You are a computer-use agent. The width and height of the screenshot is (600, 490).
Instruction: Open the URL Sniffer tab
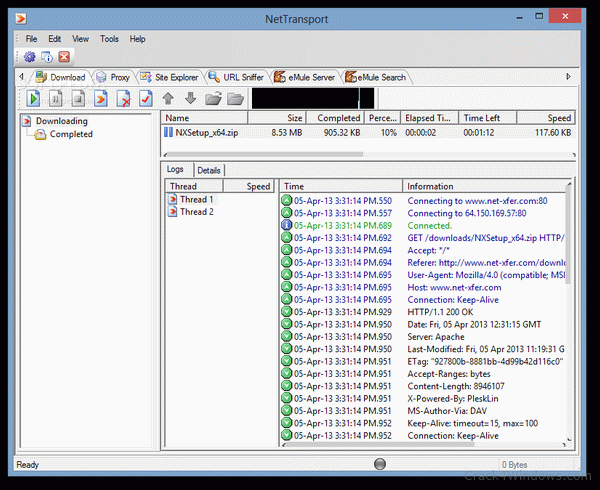236,77
